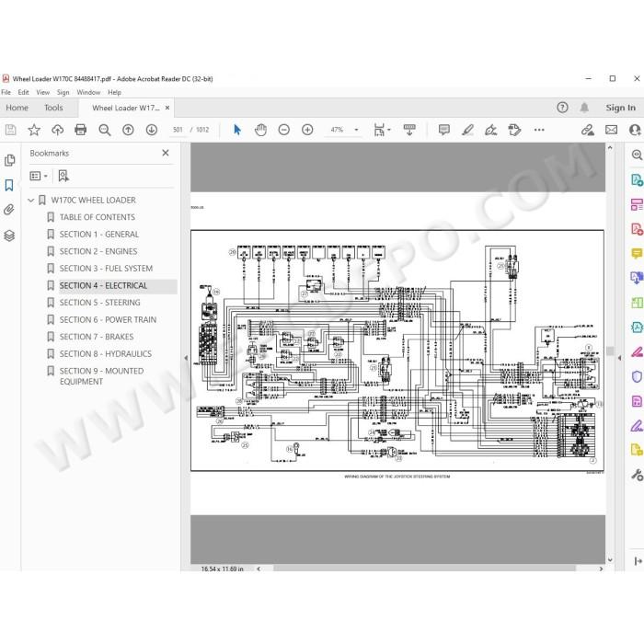The image size is (644, 644).
Task: Click the Sign In link
Action: coord(620,108)
